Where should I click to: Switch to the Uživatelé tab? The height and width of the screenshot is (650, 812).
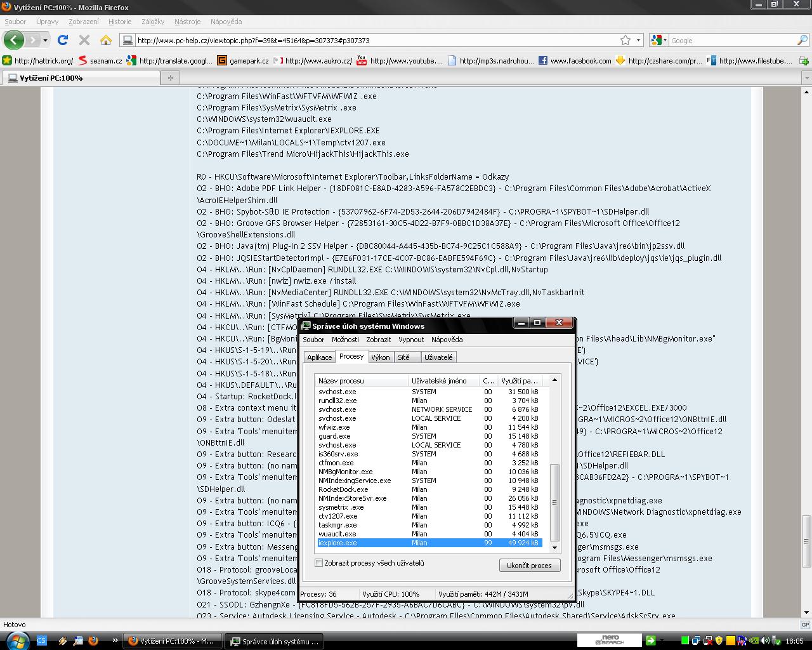438,357
